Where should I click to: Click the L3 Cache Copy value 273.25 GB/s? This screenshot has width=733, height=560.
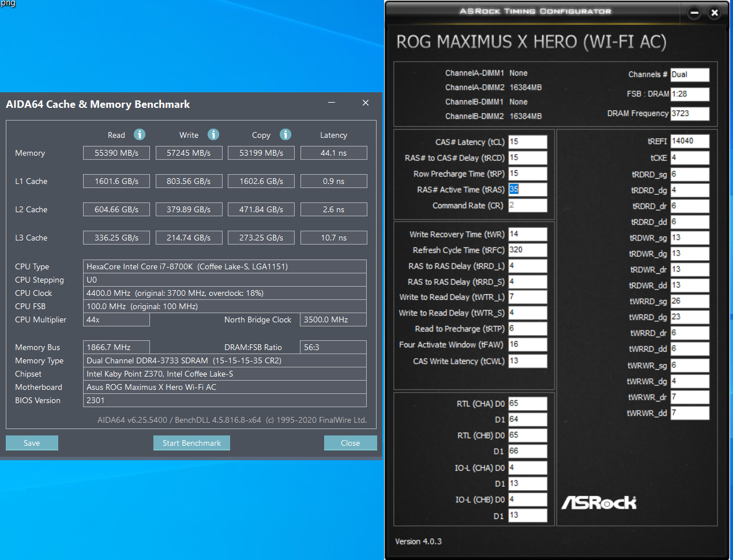pos(261,238)
